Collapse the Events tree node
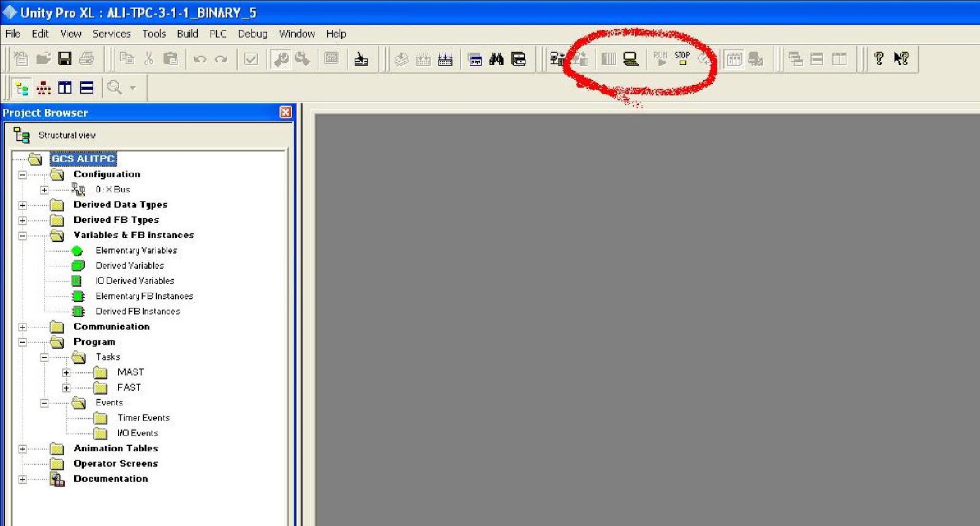Viewport: 980px width, 526px height. pos(44,403)
